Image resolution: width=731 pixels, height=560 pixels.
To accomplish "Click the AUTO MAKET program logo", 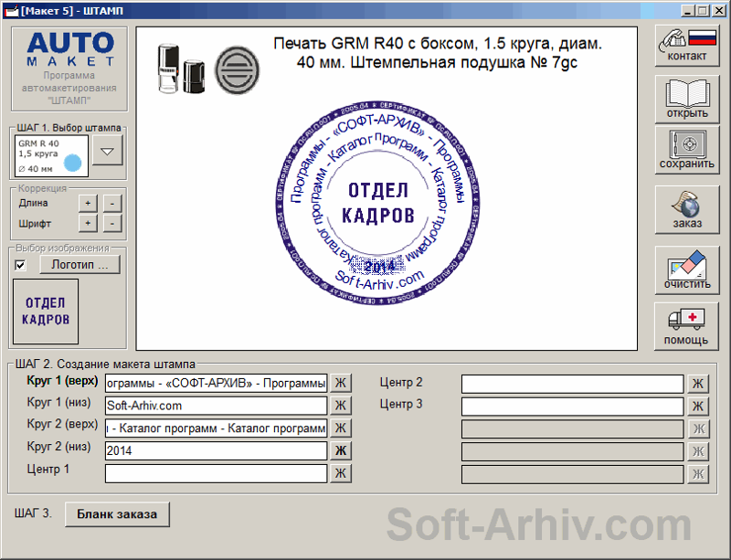I will point(69,69).
